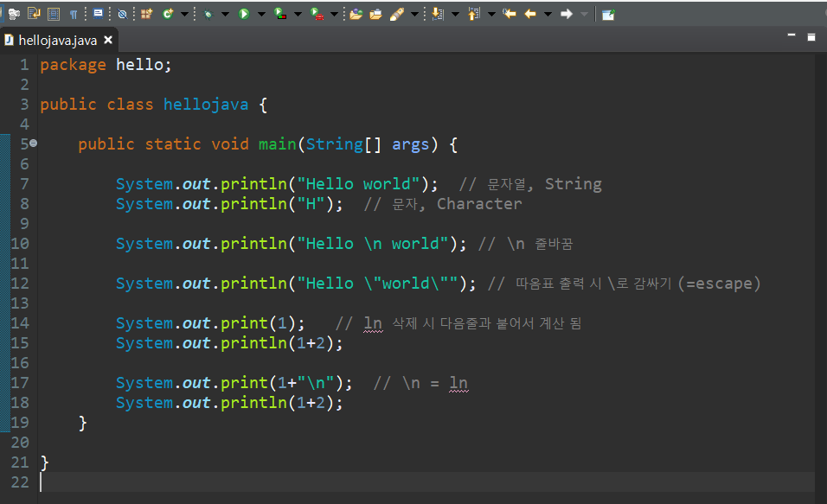Viewport: 827px width, 504px height.
Task: Expand the External Tools dropdown arrow
Action: pos(334,14)
